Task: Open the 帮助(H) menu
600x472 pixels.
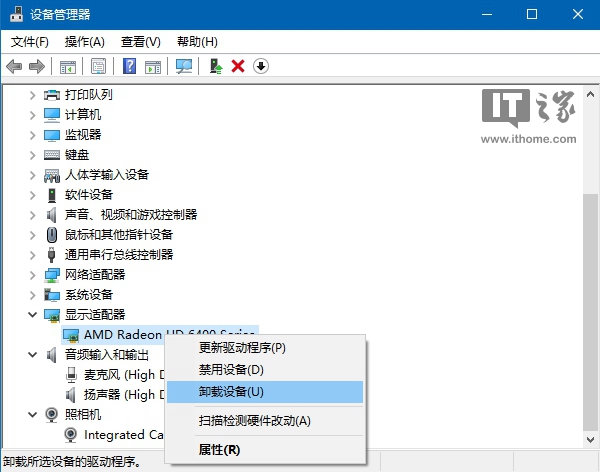Action: [x=197, y=42]
